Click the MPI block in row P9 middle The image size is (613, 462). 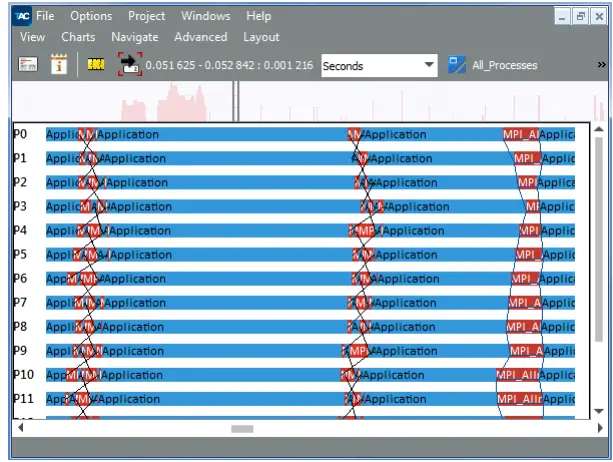(x=358, y=351)
